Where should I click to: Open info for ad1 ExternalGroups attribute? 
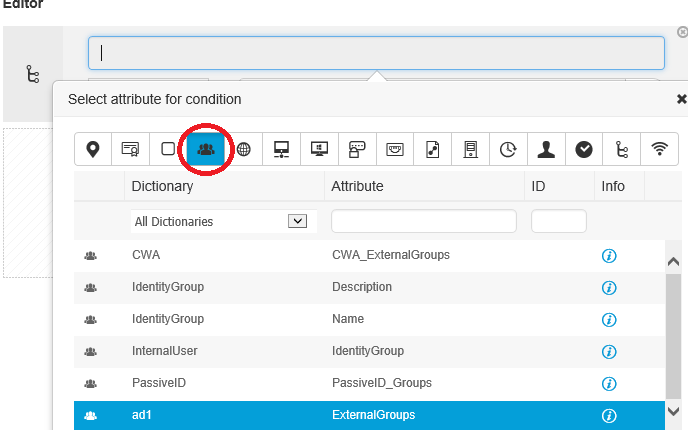[x=609, y=416]
